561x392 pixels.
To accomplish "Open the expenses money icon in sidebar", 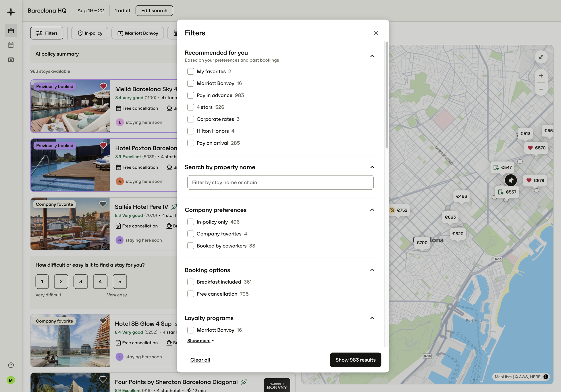I will click(11, 60).
